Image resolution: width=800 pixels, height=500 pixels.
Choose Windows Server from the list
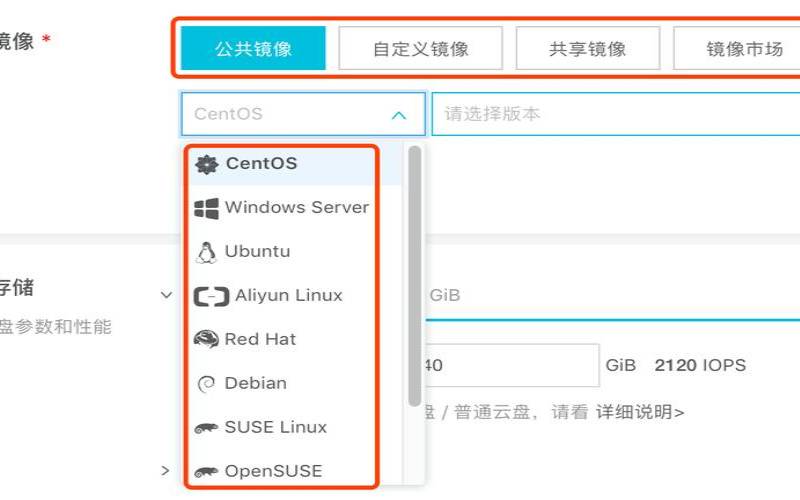[282, 208]
